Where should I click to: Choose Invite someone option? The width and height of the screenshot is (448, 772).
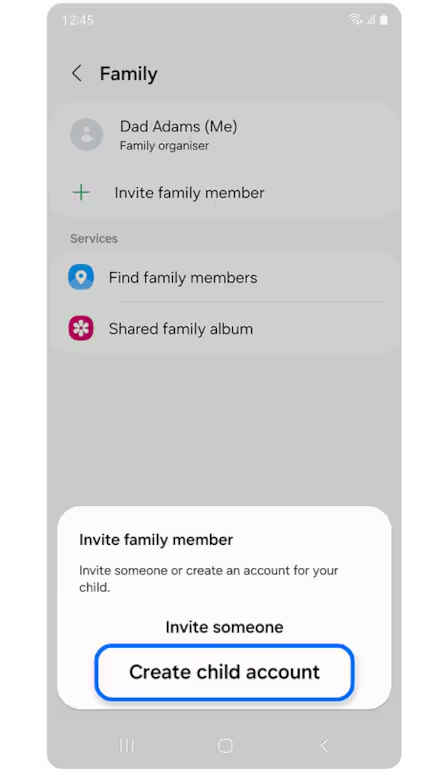[x=224, y=627]
